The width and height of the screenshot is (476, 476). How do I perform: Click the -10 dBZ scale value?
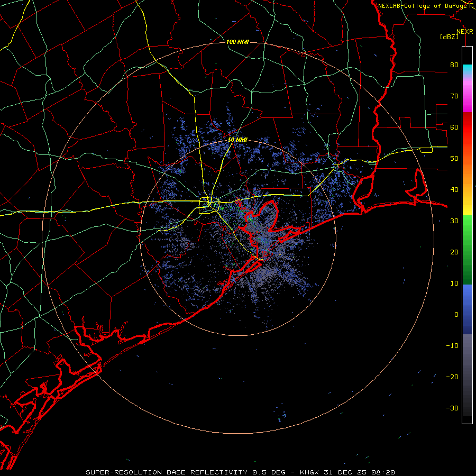point(452,346)
